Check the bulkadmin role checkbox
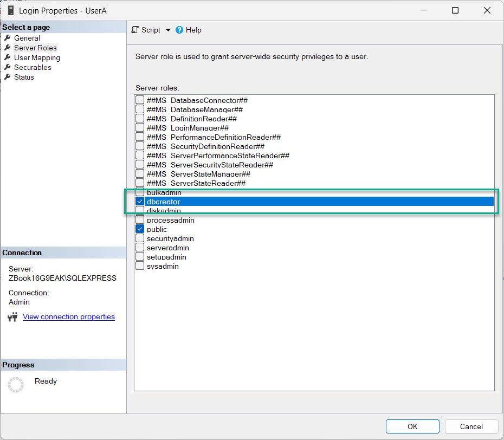Image resolution: width=504 pixels, height=440 pixels. click(140, 192)
